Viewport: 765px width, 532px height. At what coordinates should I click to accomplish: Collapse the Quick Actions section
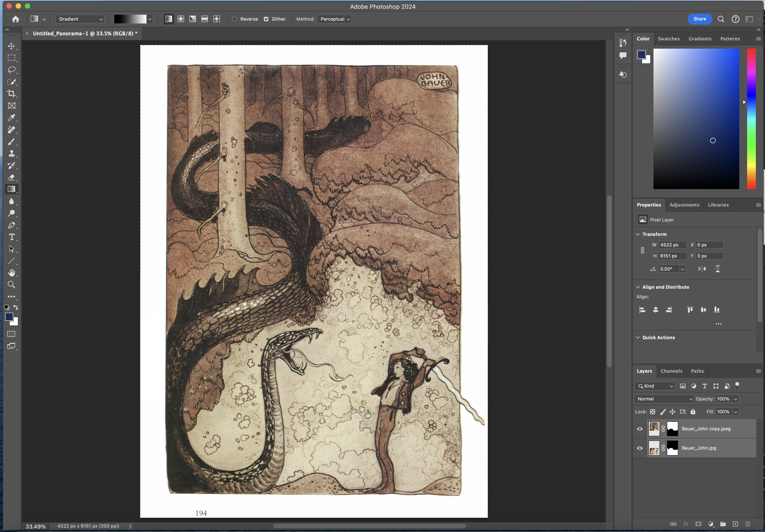click(x=638, y=338)
